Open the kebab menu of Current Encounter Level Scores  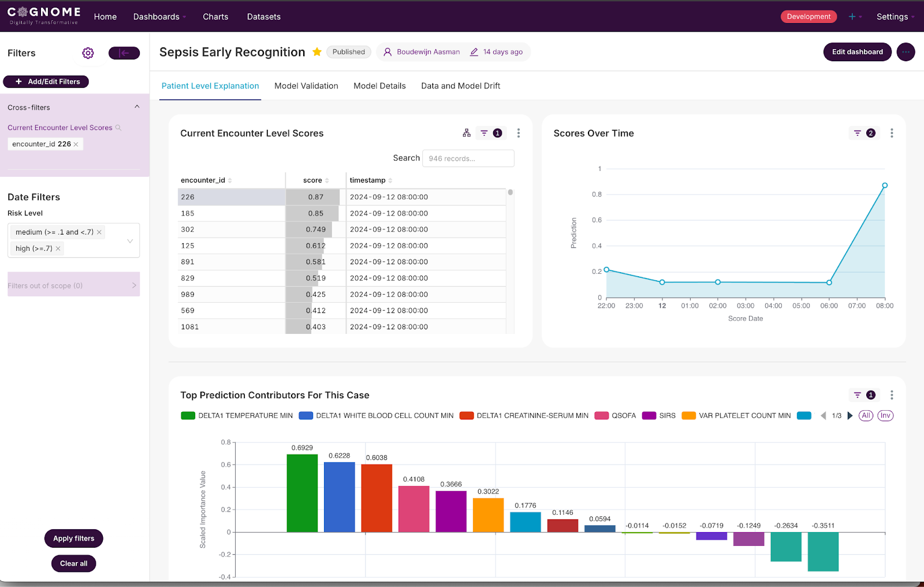click(519, 133)
